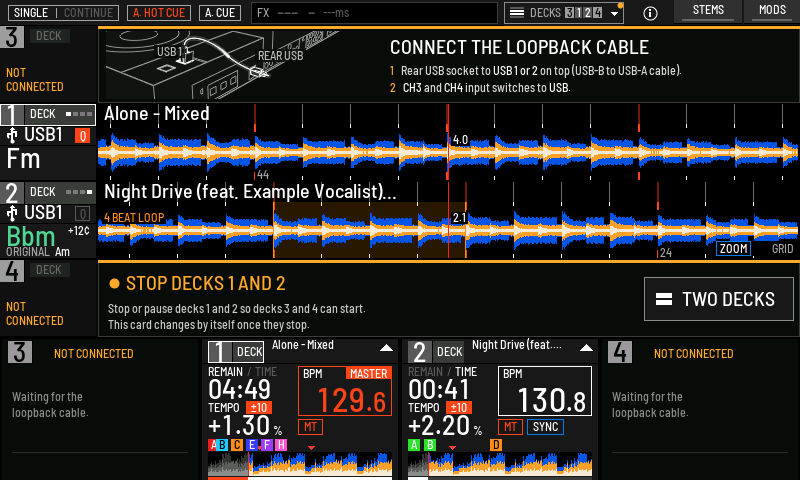This screenshot has width=800, height=480.
Task: Toggle MASTER on deck 1 BPM
Action: [x=368, y=373]
